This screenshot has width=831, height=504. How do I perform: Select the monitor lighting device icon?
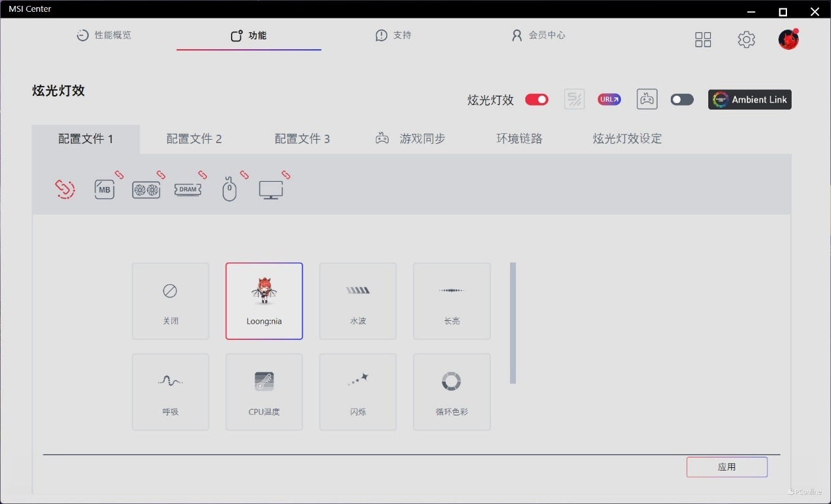click(x=271, y=189)
